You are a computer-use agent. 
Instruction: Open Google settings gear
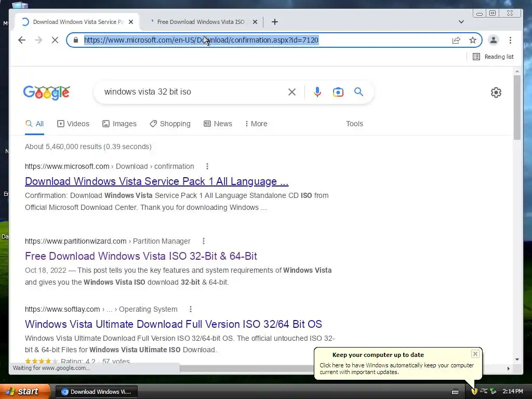click(x=496, y=92)
